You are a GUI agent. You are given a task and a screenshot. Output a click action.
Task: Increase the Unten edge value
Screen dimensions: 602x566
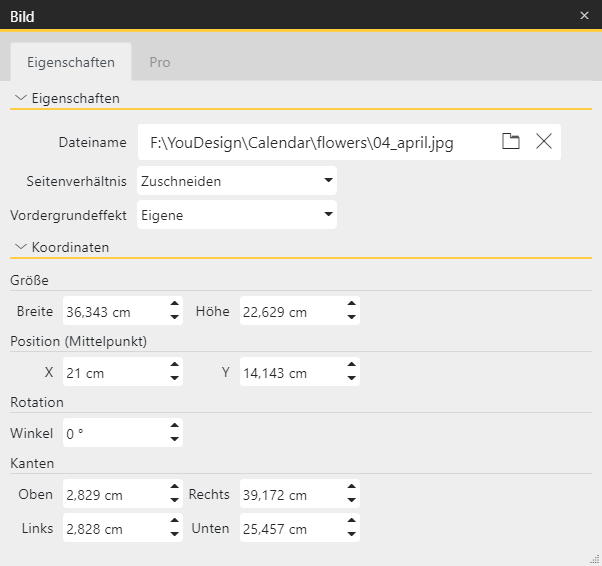click(351, 522)
